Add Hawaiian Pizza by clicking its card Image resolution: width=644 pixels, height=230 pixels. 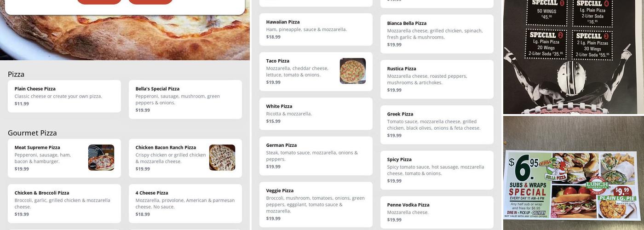[x=316, y=29]
